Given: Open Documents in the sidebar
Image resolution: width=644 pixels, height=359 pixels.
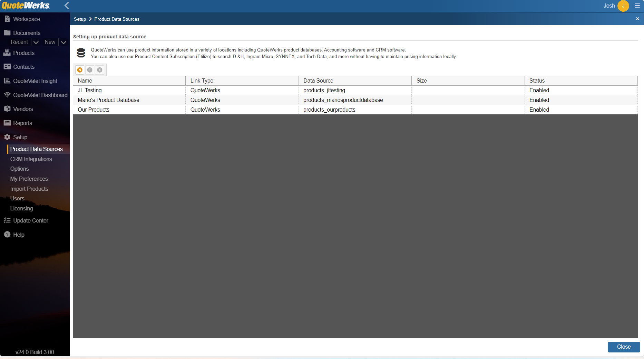Looking at the screenshot, I should [x=27, y=33].
